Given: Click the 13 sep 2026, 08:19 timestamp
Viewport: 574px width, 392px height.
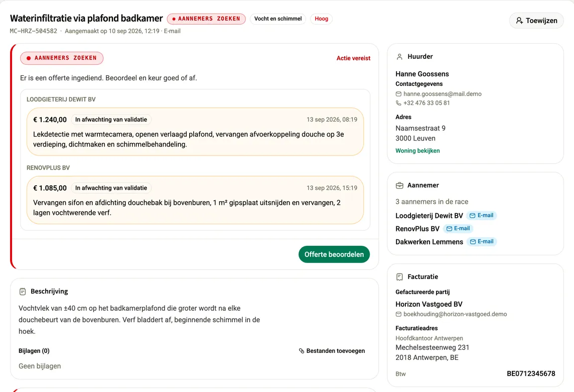Looking at the screenshot, I should click(332, 119).
